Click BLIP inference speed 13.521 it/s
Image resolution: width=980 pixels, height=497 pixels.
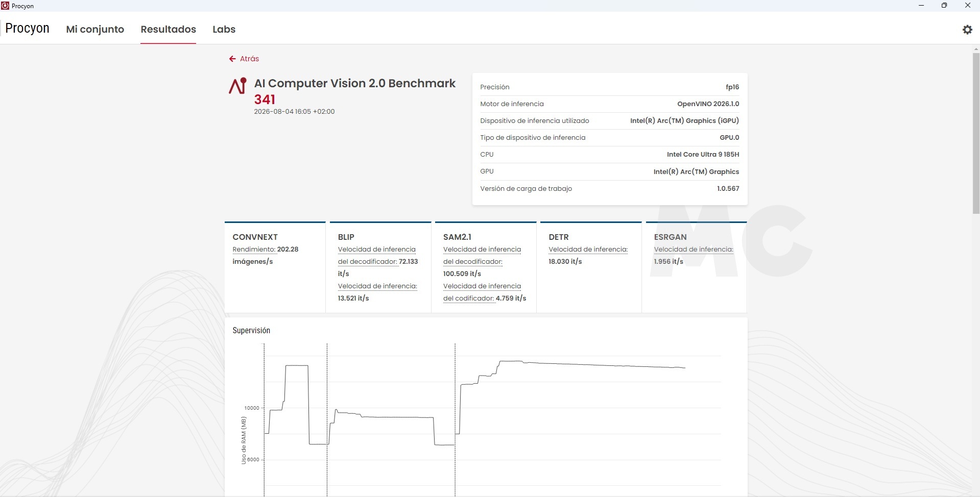[353, 299]
